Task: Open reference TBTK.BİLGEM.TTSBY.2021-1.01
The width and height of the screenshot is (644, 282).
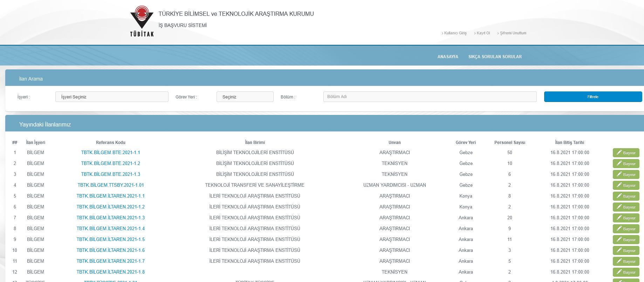Action: (111, 185)
